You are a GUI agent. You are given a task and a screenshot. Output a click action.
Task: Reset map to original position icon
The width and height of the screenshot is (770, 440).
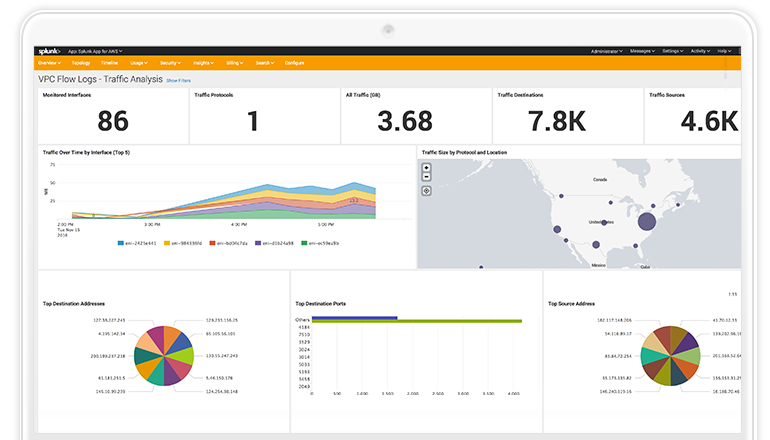point(426,191)
